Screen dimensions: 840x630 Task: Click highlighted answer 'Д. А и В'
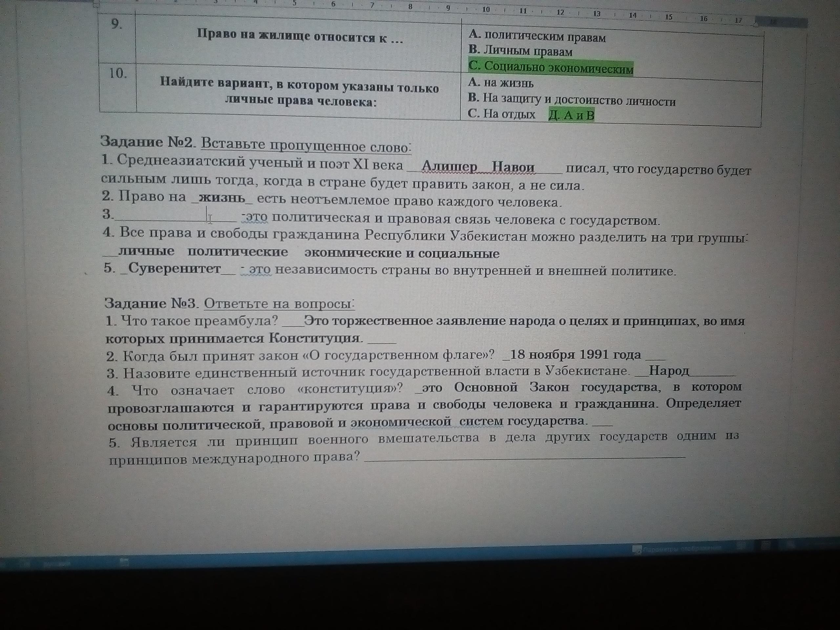click(x=571, y=115)
